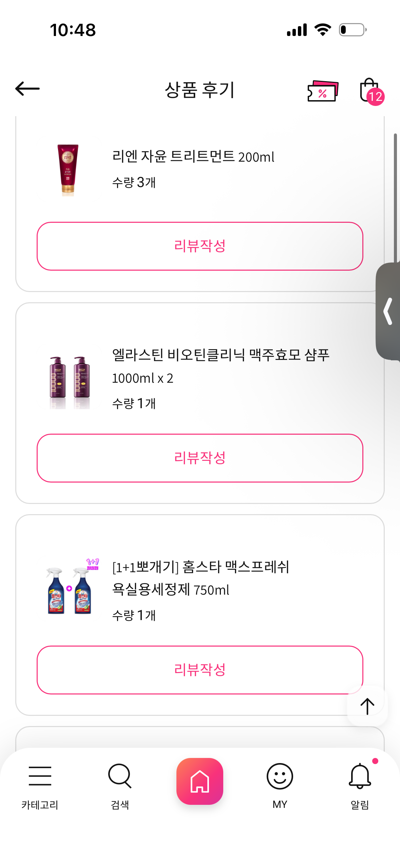Tap the back arrow icon
This screenshot has width=400, height=868.
[x=27, y=89]
